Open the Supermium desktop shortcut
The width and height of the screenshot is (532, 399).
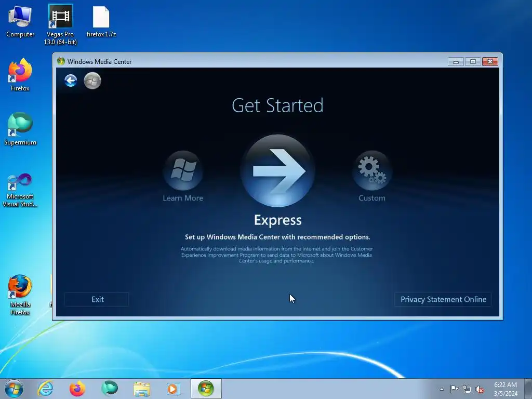(x=20, y=129)
